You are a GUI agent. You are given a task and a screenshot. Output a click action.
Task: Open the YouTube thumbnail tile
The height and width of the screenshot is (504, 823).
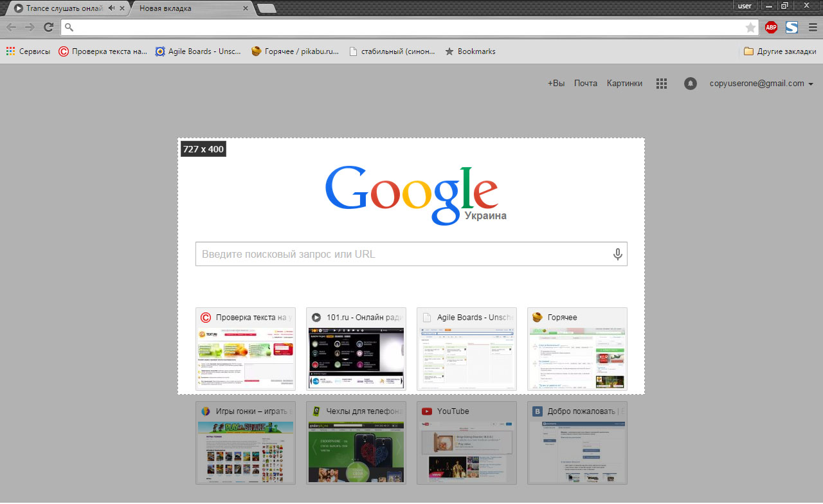click(x=467, y=443)
